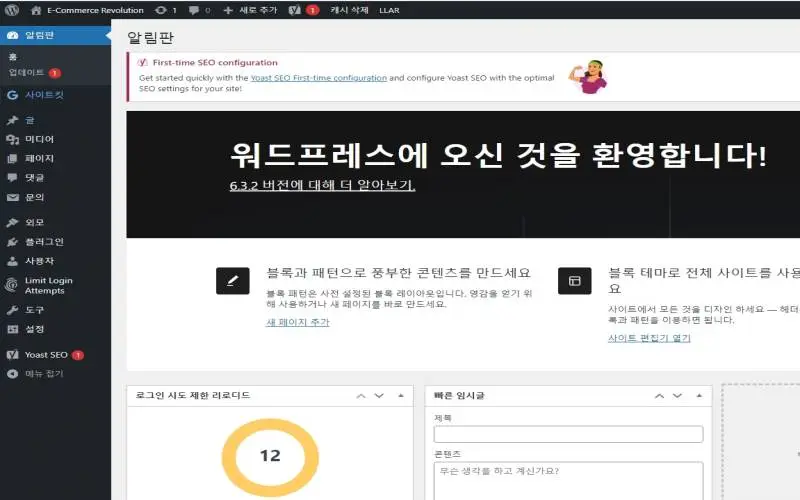Viewport: 800px width, 500px height.
Task: Click the 페이지 pages icon
Action: [x=13, y=159]
